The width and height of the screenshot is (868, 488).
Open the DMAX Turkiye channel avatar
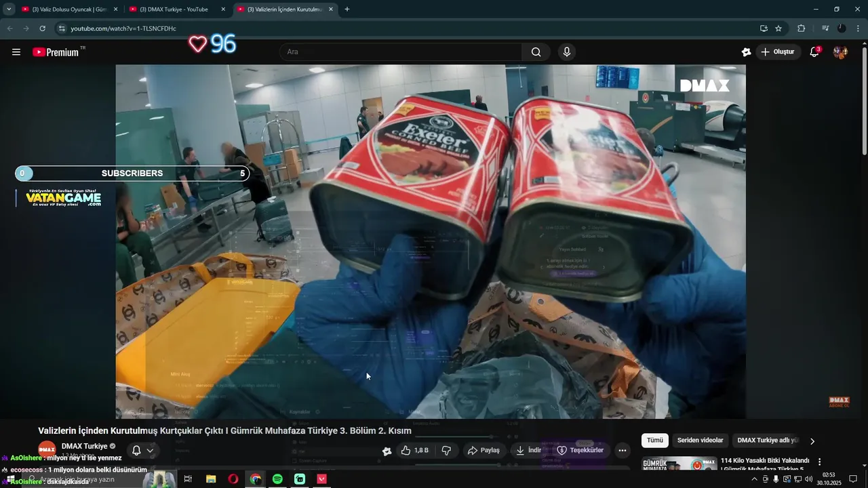[47, 450]
